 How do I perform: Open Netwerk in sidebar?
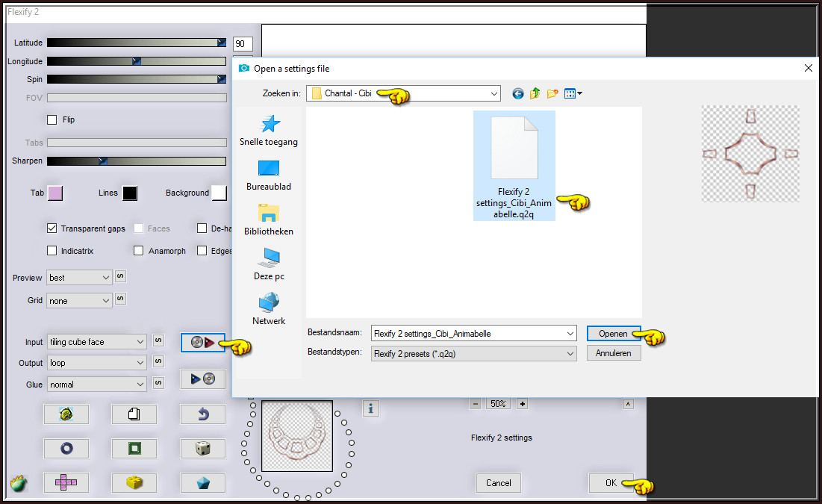pos(269,309)
